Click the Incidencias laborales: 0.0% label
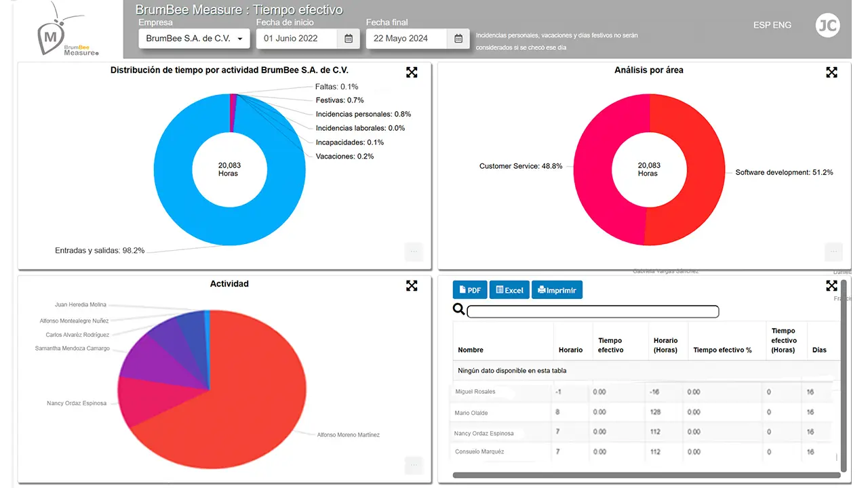Screen dimensions: 868x488 tap(360, 128)
